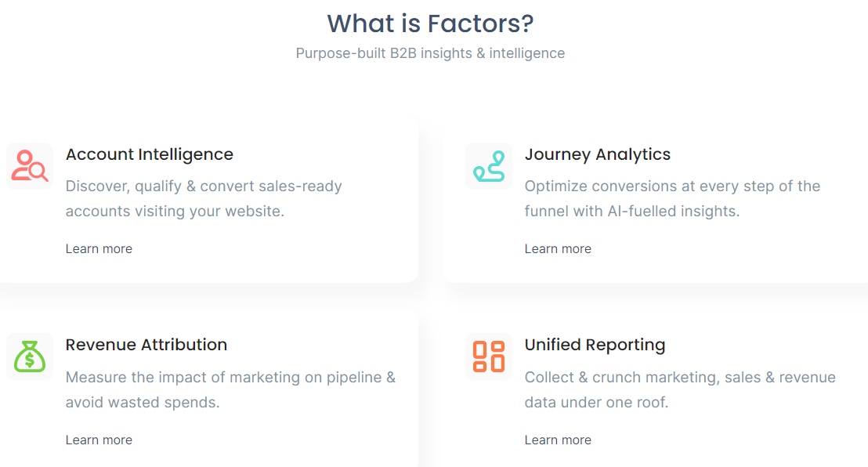Click the B2B insights & intelligence subtitle

[430, 52]
